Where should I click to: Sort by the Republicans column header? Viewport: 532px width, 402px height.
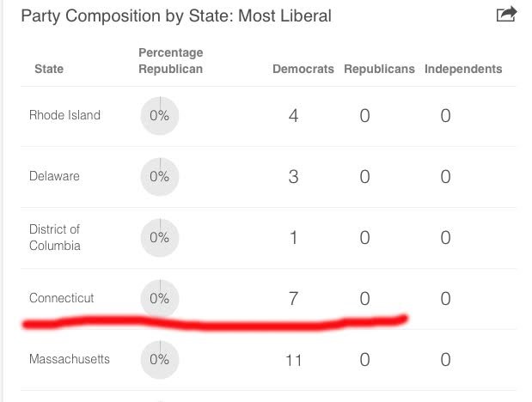(379, 69)
